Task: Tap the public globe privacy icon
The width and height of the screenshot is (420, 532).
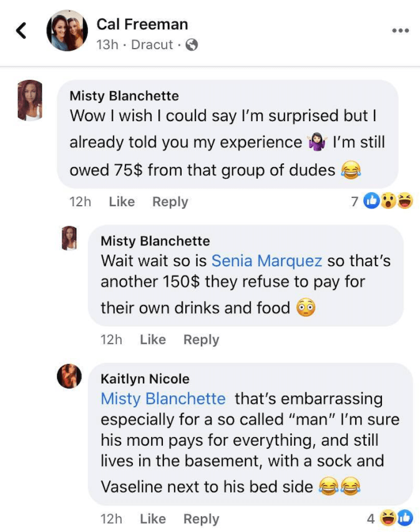Action: click(192, 45)
